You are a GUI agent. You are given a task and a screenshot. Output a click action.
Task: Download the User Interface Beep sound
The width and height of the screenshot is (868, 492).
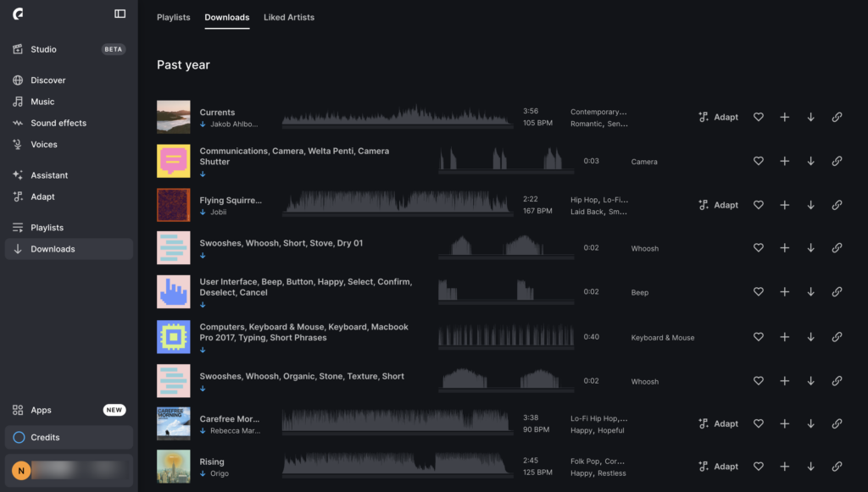pos(810,292)
